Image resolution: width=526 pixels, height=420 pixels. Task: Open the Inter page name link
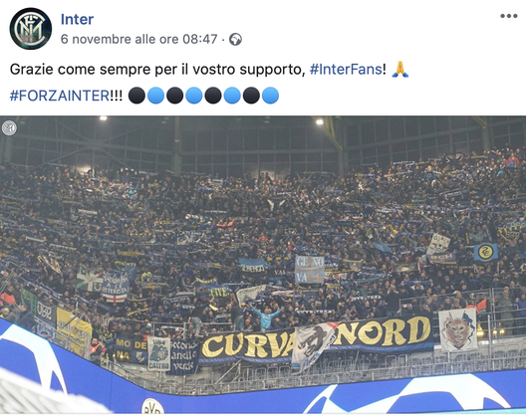point(77,19)
